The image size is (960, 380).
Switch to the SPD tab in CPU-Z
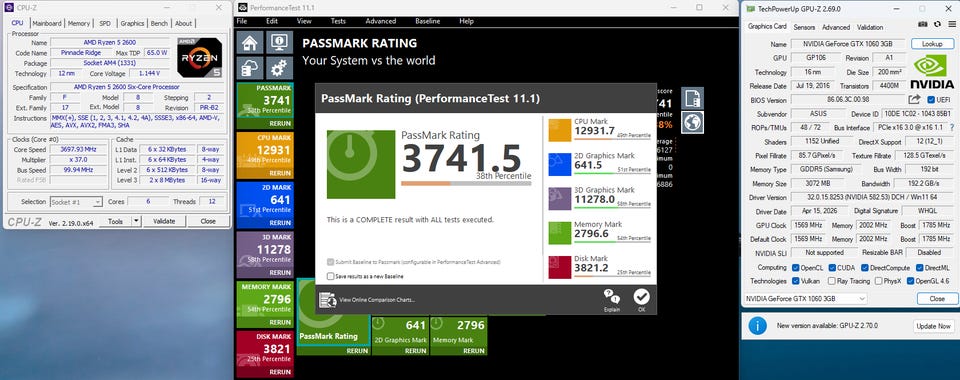click(x=105, y=23)
